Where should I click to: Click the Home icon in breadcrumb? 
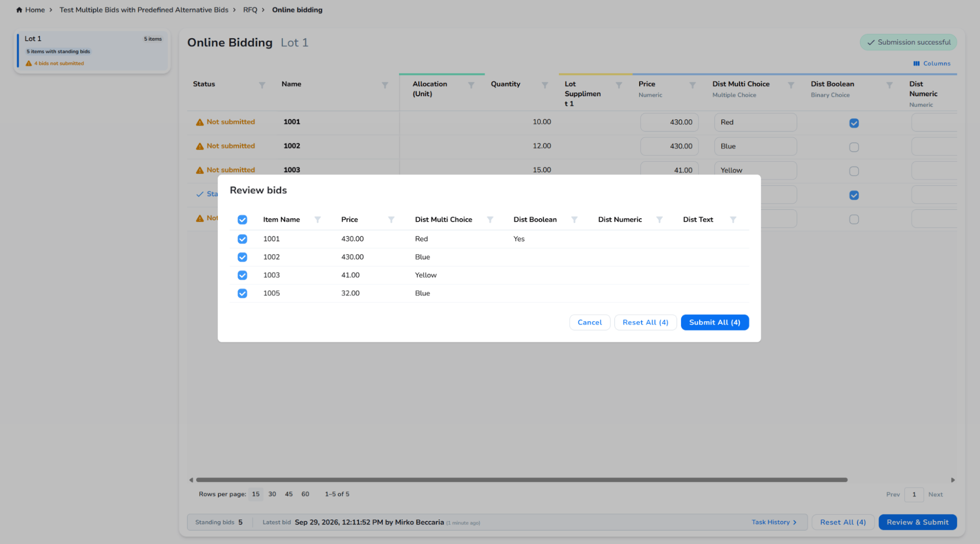pos(19,10)
